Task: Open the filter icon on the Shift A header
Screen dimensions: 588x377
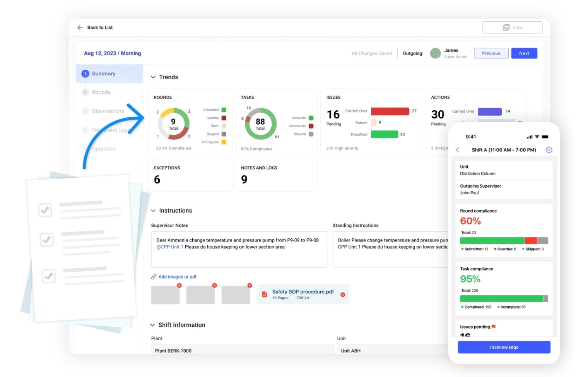Action: [x=549, y=150]
